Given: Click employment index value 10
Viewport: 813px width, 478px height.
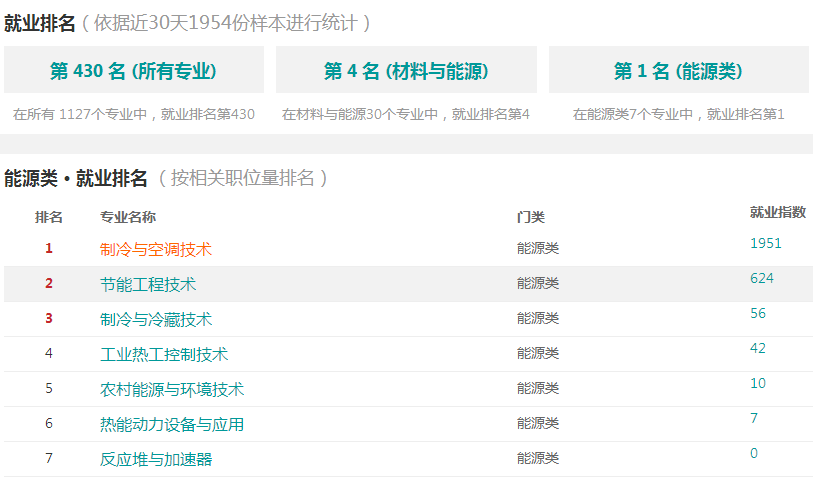Looking at the screenshot, I should pyautogui.click(x=758, y=383).
